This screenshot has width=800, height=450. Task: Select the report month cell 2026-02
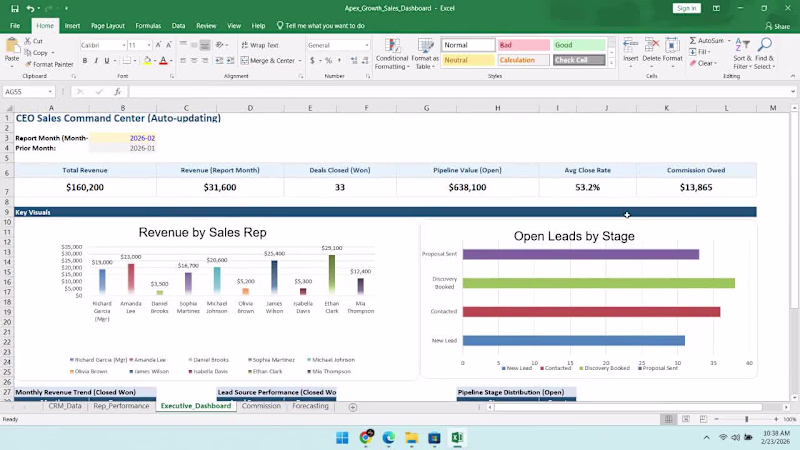[x=122, y=138]
